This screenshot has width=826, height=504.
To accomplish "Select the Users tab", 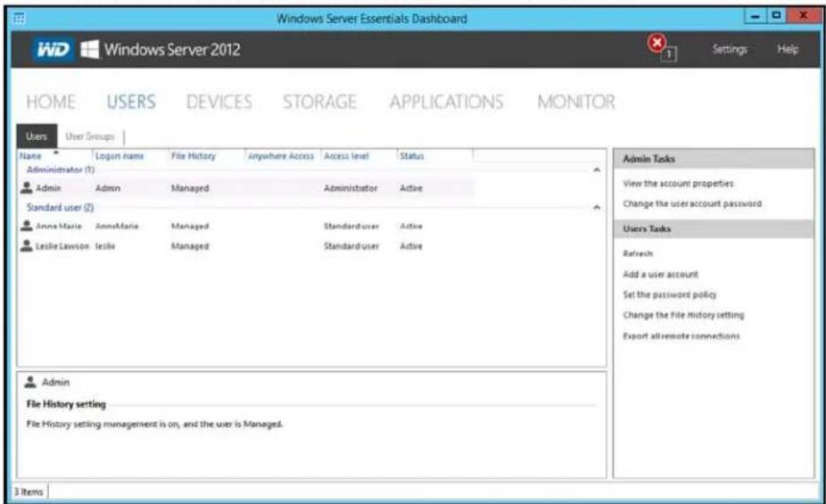I will pos(37,136).
